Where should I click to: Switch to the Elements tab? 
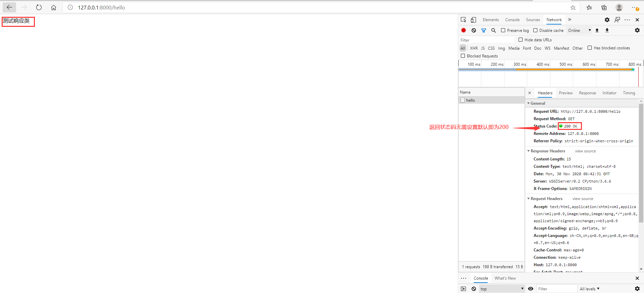point(491,20)
